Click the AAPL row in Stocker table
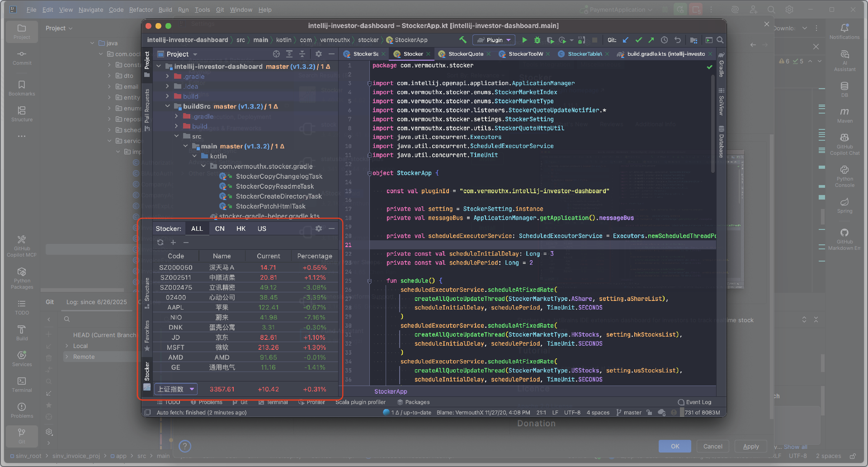 tap(245, 307)
